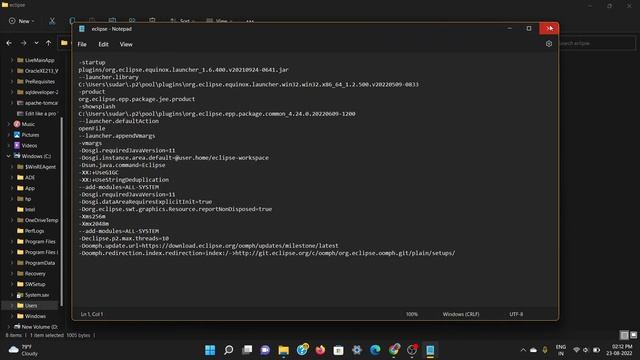Image resolution: width=640 pixels, height=360 pixels.
Task: Click UTF-8 encoding status entry
Action: [x=516, y=314]
